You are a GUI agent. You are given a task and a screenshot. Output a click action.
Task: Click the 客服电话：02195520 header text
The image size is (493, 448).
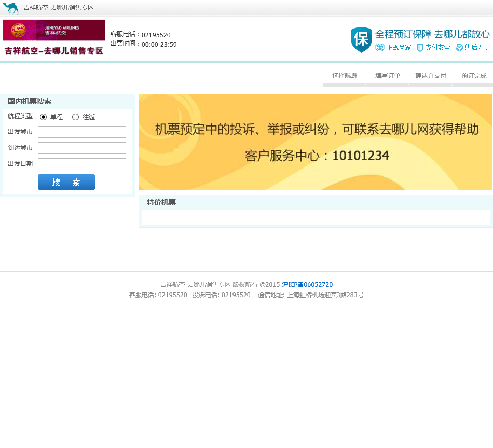click(141, 35)
